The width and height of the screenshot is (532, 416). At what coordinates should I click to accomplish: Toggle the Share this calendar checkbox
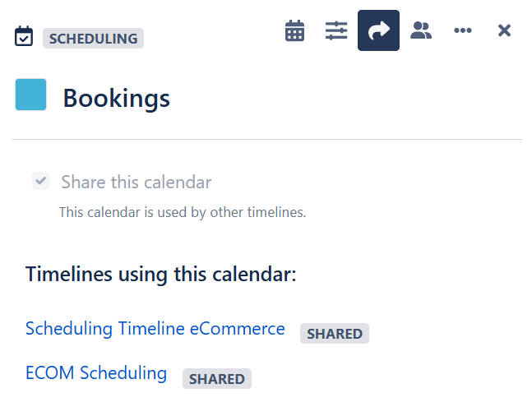(x=40, y=181)
